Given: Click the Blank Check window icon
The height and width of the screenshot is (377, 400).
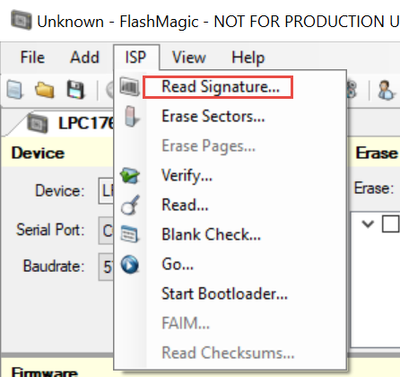Looking at the screenshot, I should coord(129,234).
